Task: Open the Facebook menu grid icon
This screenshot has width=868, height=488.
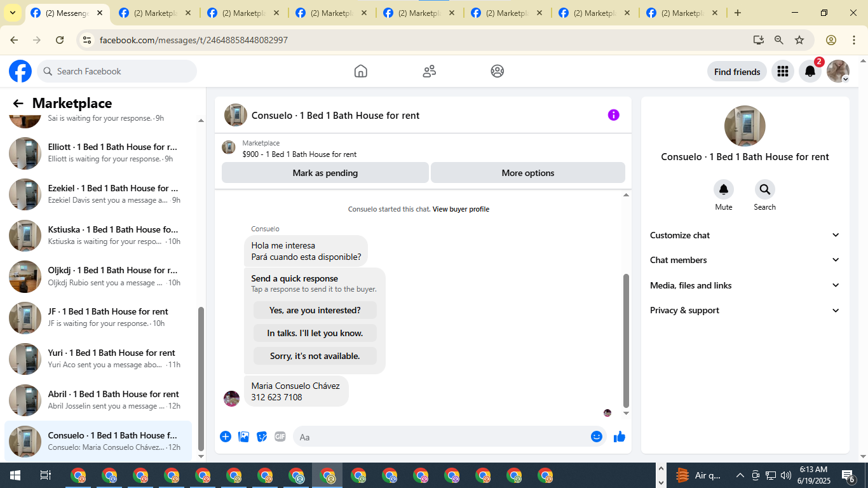Action: [x=783, y=71]
